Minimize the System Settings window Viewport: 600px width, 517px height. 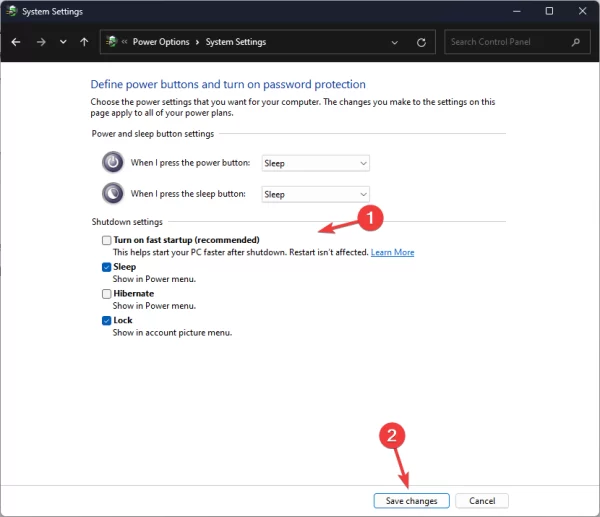click(517, 11)
